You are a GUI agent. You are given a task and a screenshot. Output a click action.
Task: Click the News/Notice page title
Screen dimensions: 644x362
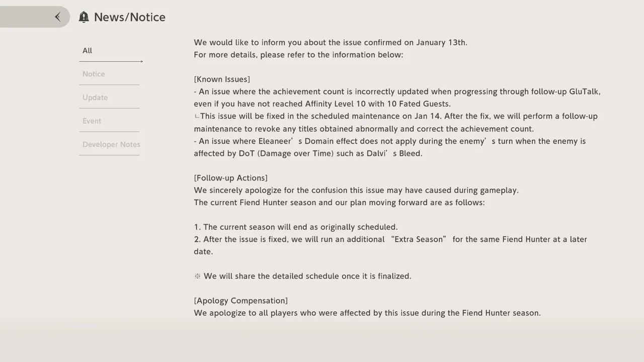pos(130,17)
